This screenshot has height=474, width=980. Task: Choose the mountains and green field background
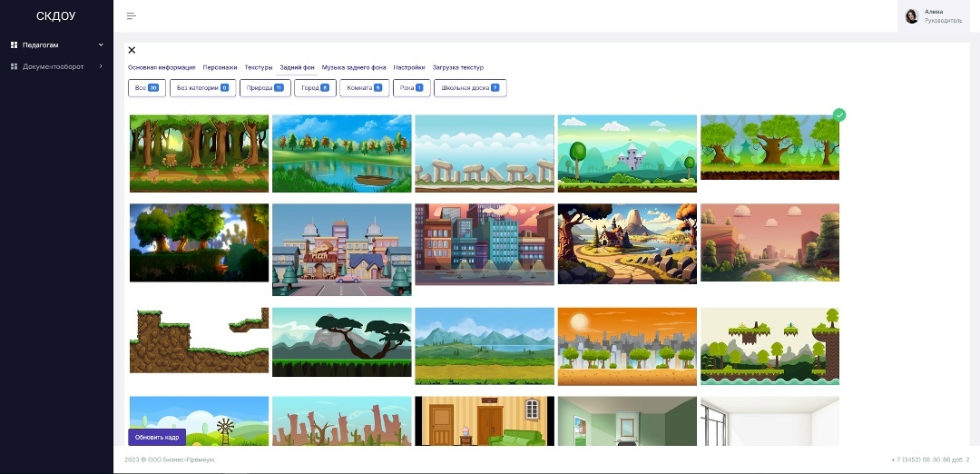485,346
